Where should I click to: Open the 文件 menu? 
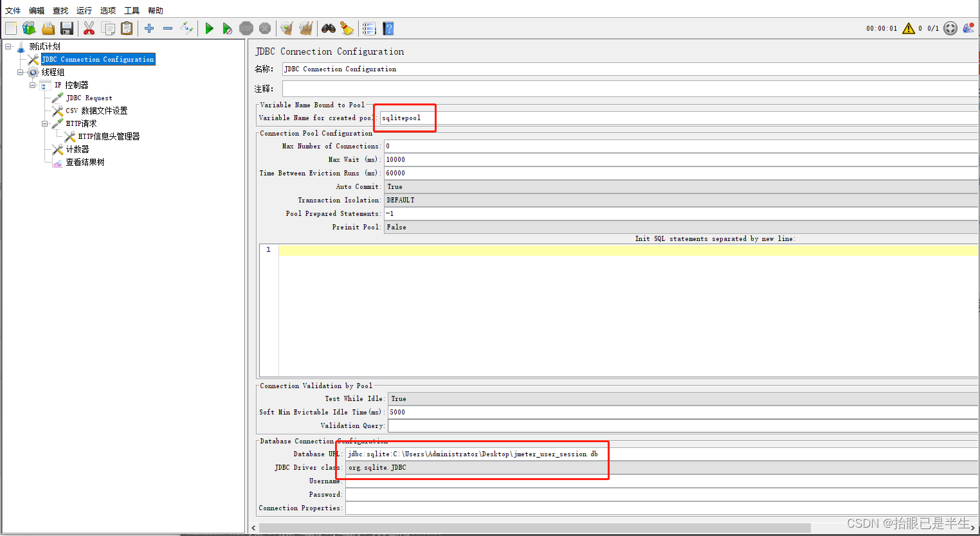[13, 10]
